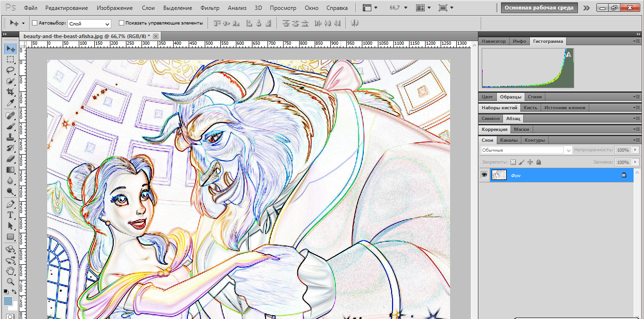This screenshot has width=644, height=319.
Task: Click the histogram cached data warning icon
Action: tap(569, 55)
